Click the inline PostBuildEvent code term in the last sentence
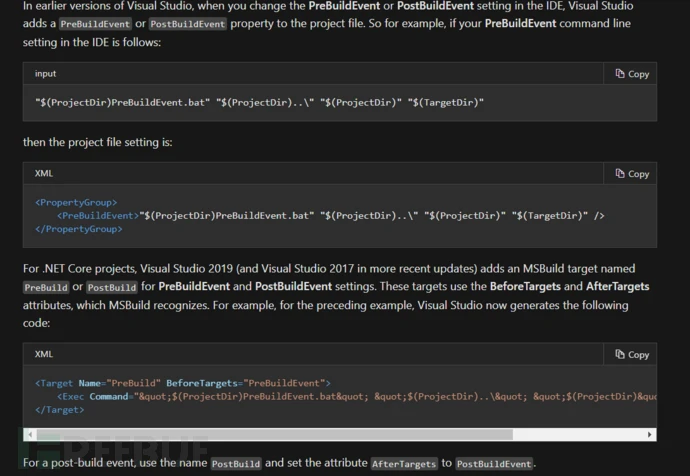Viewport: 690px width, 476px height. [494, 464]
